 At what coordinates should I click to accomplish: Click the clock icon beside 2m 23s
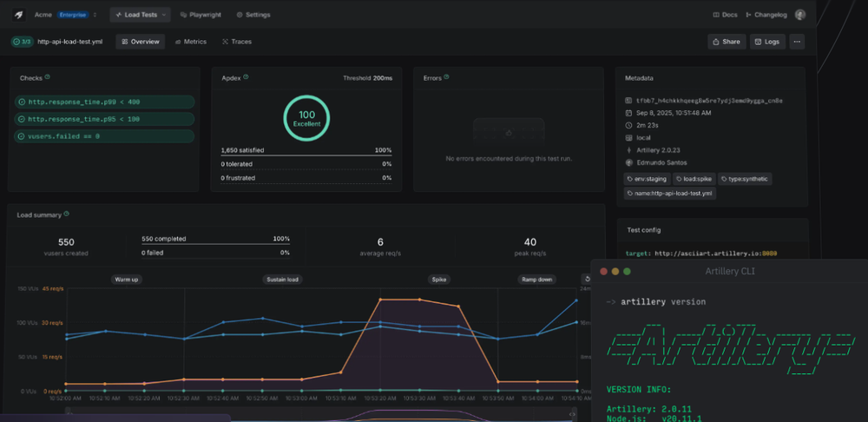click(x=628, y=125)
